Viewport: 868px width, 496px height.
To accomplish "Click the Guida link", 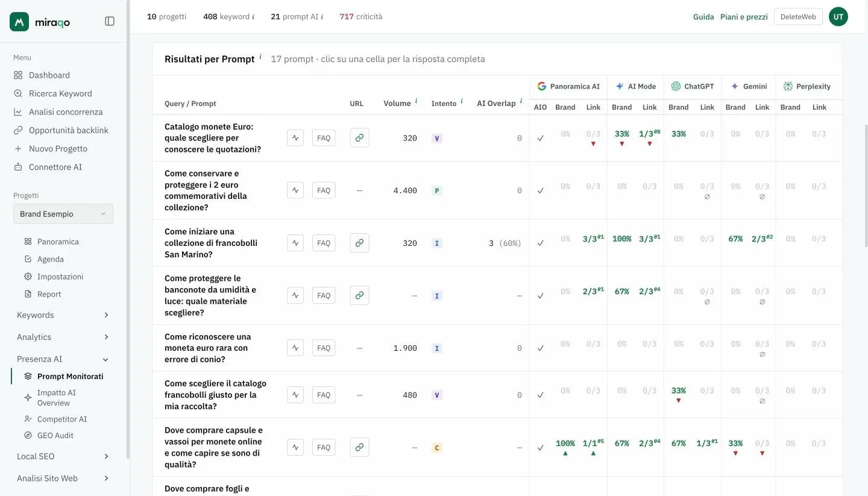I will [x=703, y=17].
